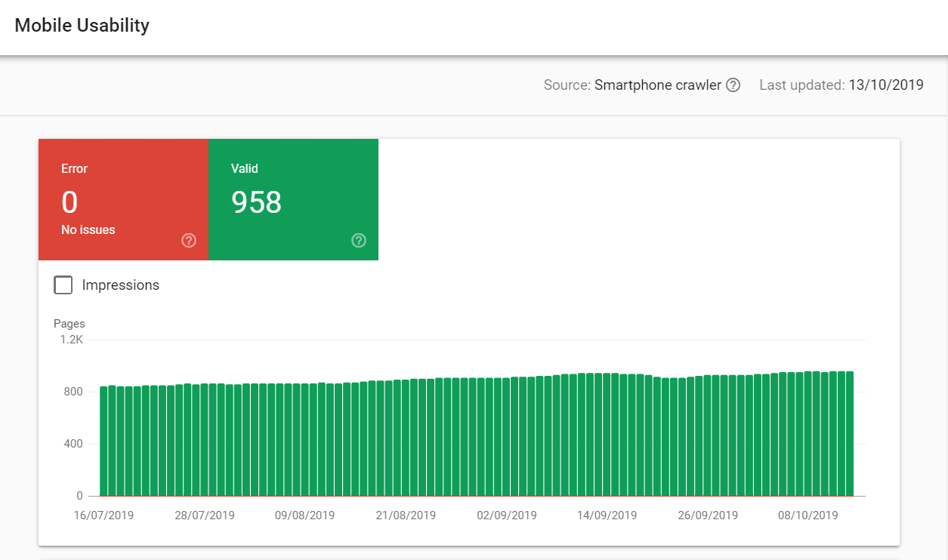
Task: Click the 28/07/2019 date label
Action: (205, 515)
